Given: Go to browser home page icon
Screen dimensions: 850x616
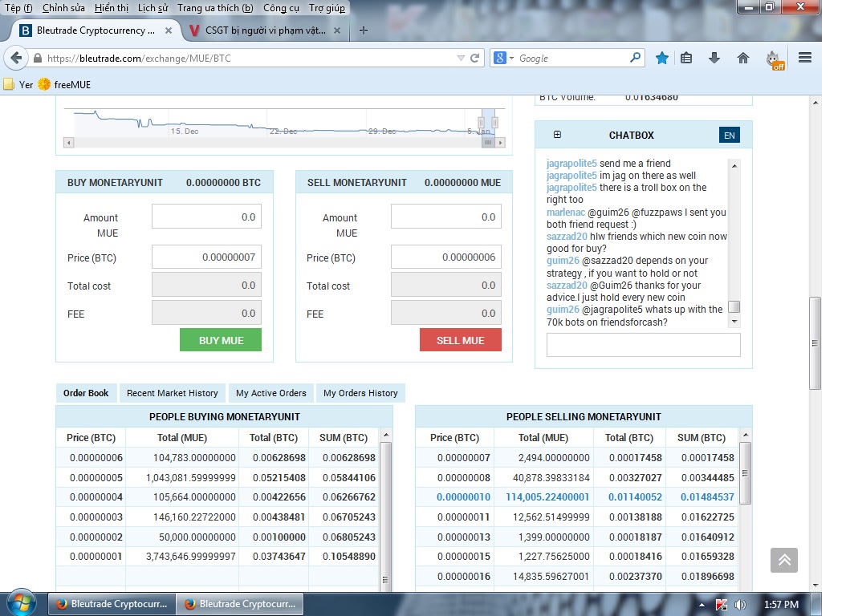Looking at the screenshot, I should point(743,58).
